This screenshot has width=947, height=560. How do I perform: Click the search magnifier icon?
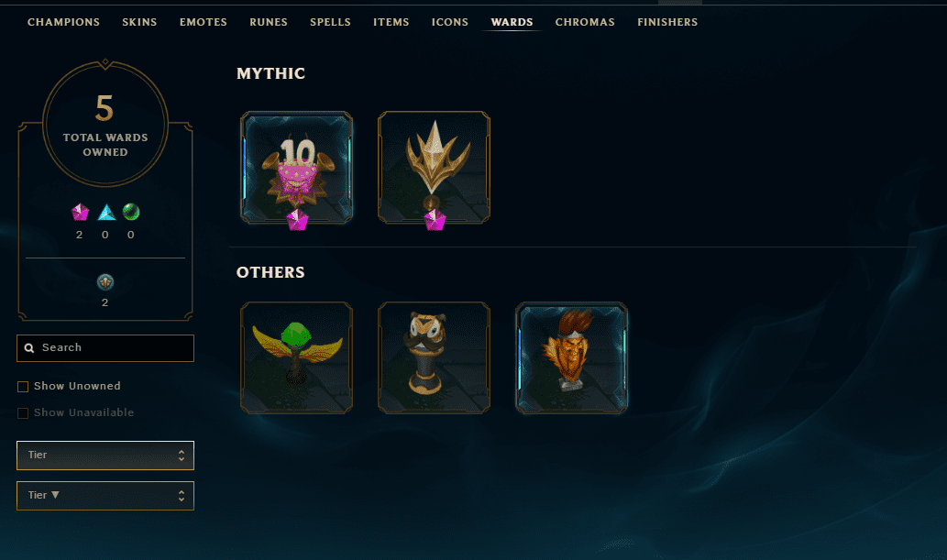[29, 348]
